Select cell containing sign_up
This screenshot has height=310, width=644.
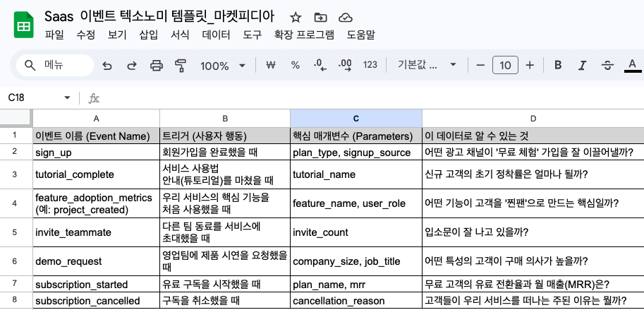[x=96, y=153]
